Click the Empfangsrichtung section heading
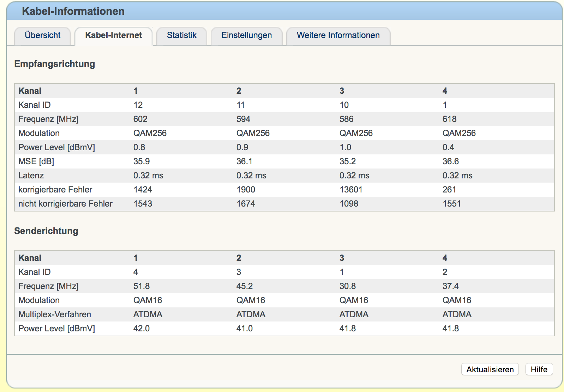The height and width of the screenshot is (392, 564). tap(54, 64)
